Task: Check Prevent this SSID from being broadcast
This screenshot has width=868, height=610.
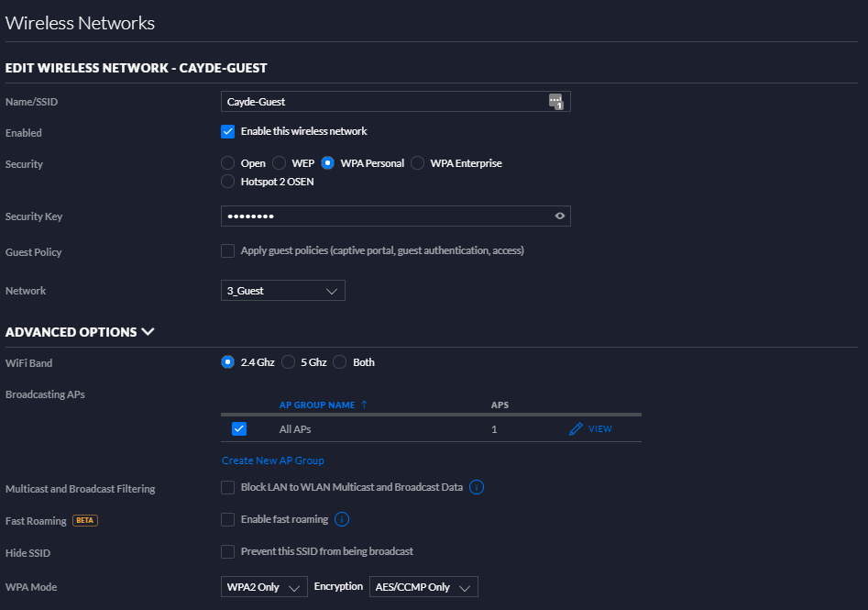Action: [227, 551]
